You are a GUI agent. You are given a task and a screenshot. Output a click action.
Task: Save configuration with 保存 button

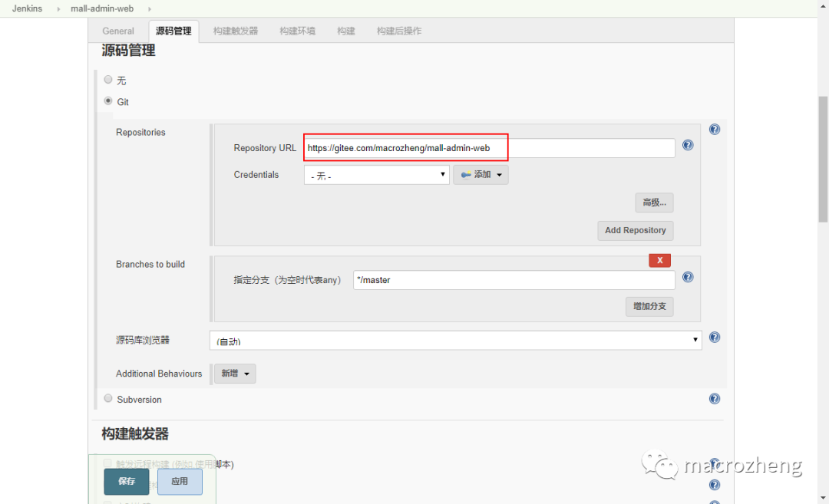(127, 481)
